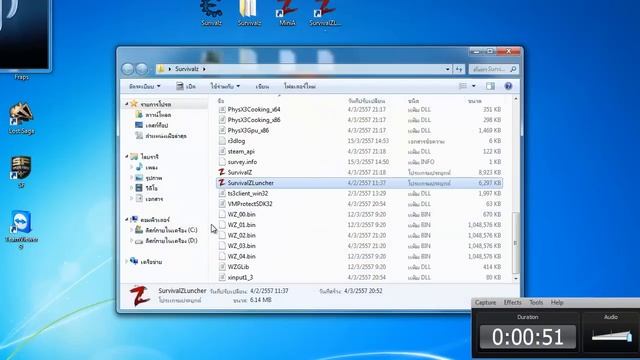Change the view with the views icon
640x360 pixels.
click(463, 86)
